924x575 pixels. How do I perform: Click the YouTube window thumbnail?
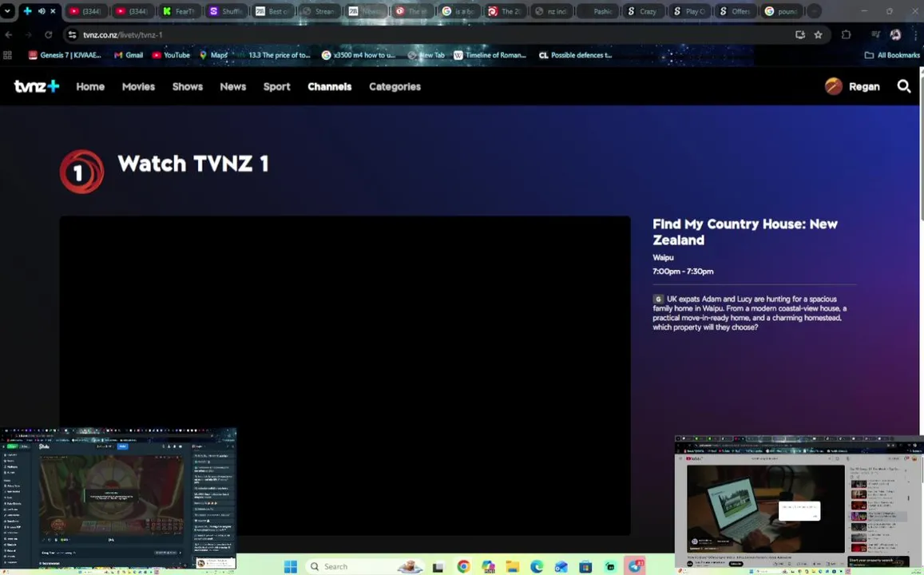tap(799, 505)
